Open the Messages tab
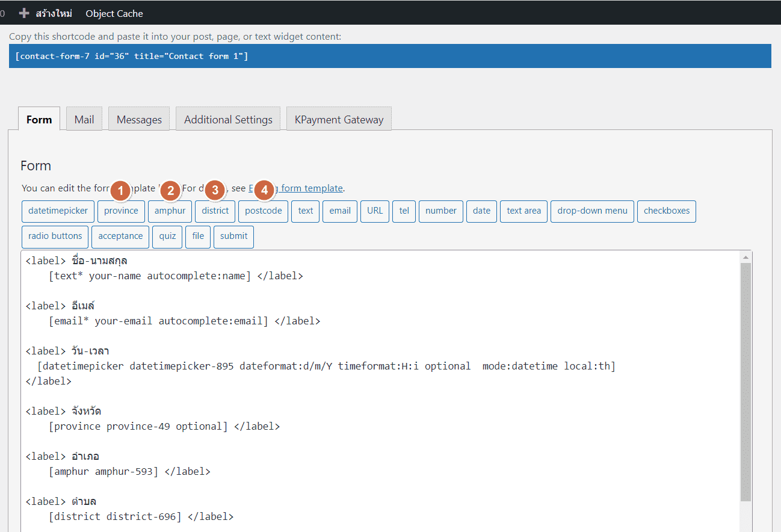Screen dimensions: 781x532 click(x=139, y=119)
